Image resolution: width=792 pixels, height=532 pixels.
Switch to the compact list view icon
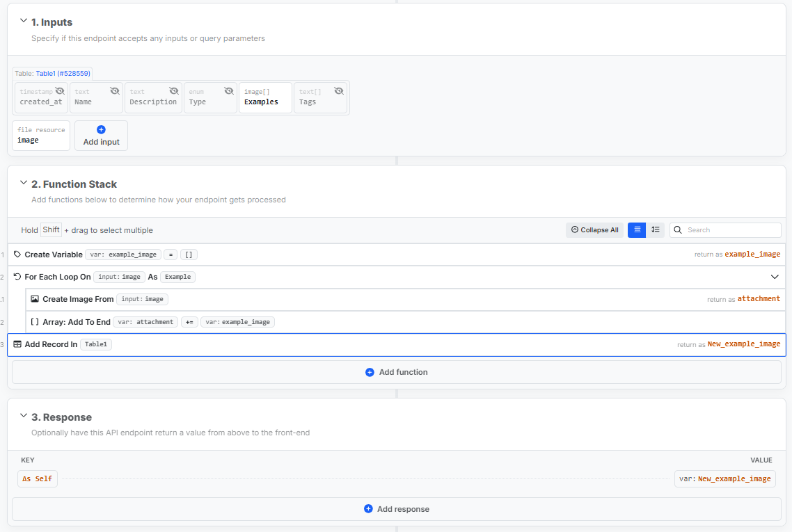pos(637,229)
